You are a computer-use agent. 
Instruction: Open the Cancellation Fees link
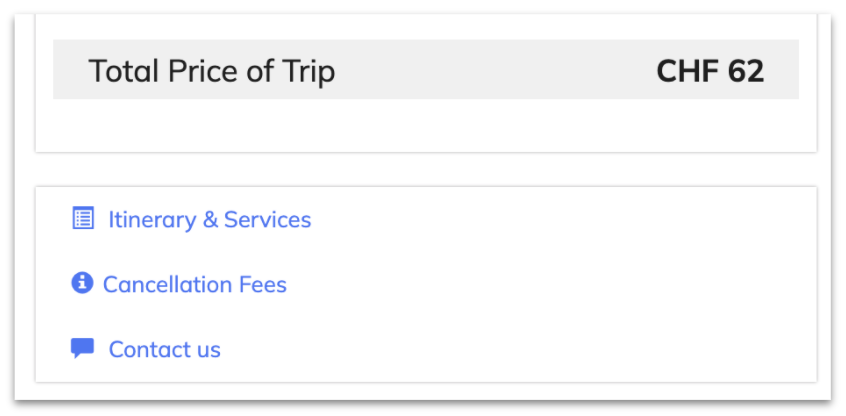[x=195, y=284]
